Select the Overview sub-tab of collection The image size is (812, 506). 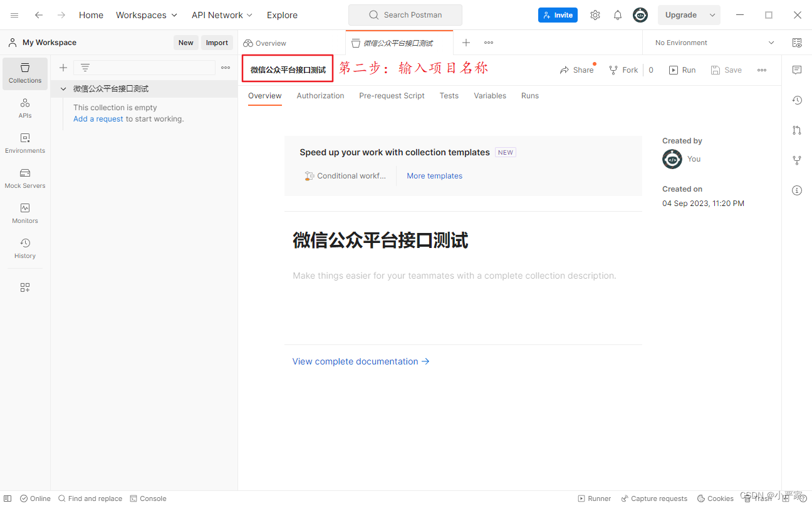[x=265, y=96]
